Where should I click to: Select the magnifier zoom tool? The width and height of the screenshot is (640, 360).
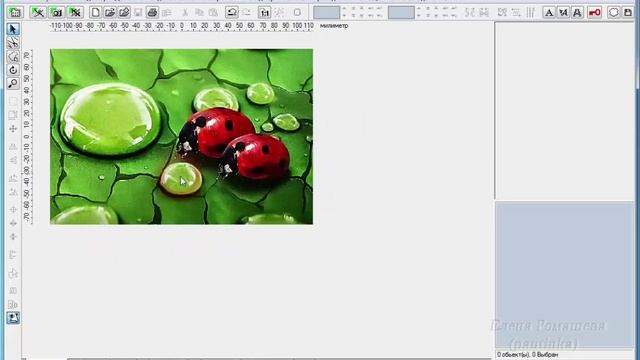[x=13, y=83]
